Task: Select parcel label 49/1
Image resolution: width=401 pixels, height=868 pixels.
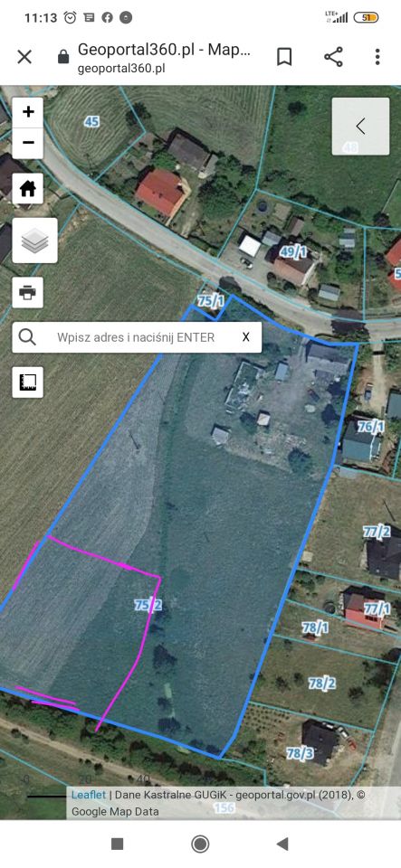Action: [293, 253]
